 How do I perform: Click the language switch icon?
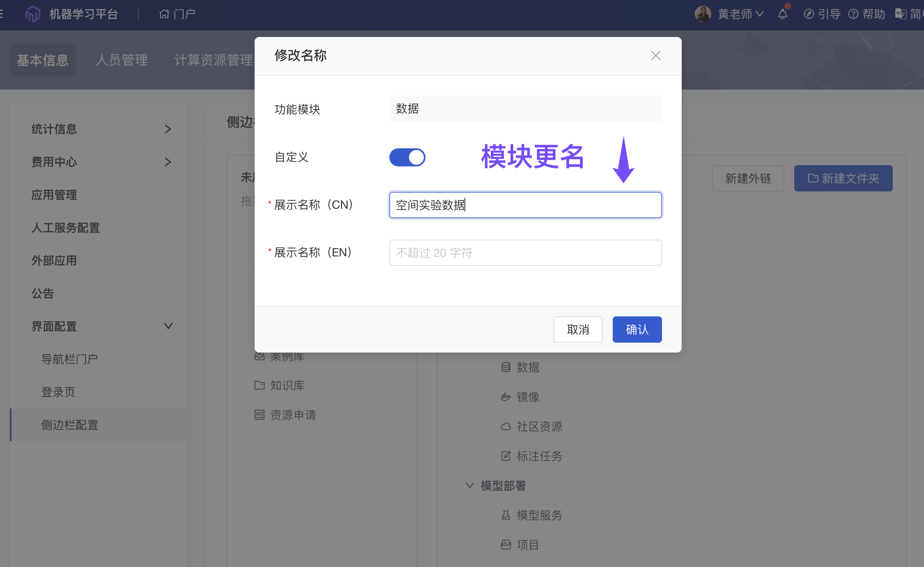pyautogui.click(x=901, y=14)
